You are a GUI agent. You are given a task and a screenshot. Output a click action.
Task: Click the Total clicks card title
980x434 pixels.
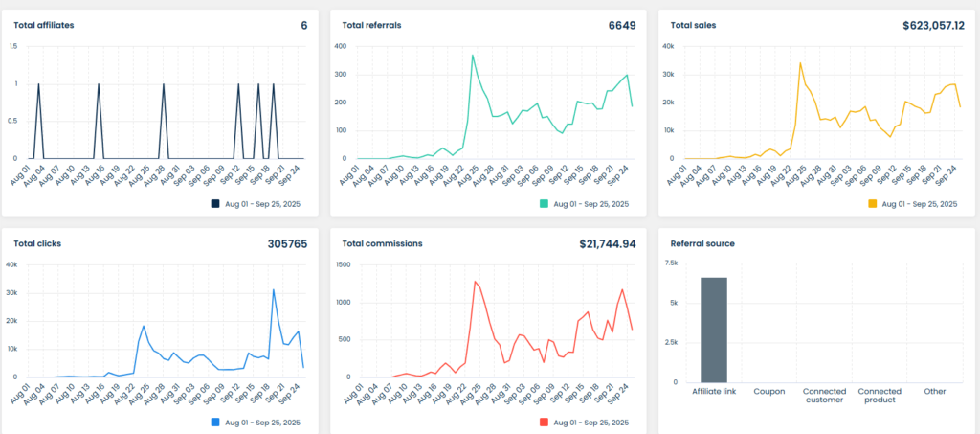[x=37, y=243]
